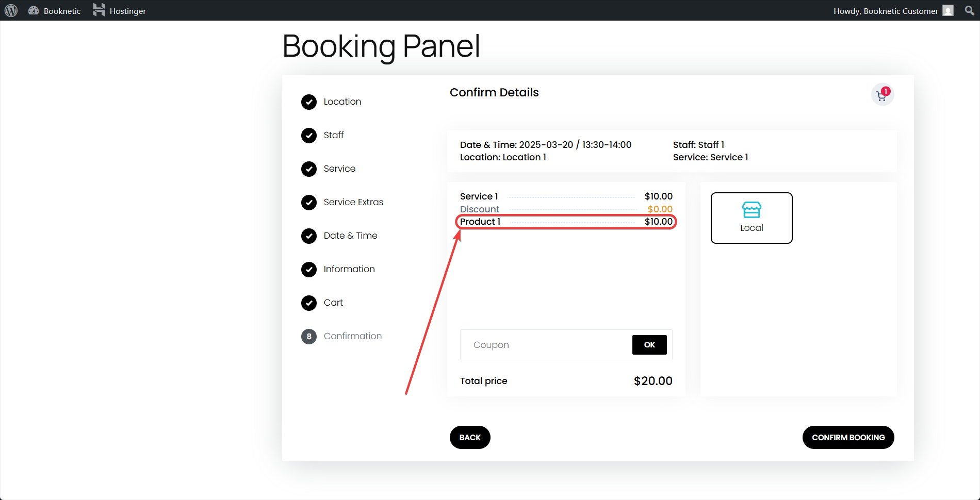Image resolution: width=980 pixels, height=500 pixels.
Task: Open Howdy, Booknetic Customer account menu
Action: coord(886,11)
